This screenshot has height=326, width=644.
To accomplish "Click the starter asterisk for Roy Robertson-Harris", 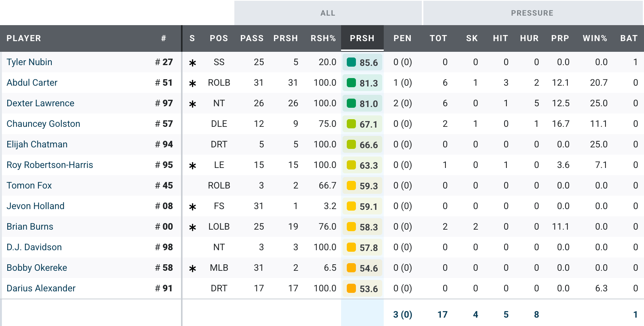I will tap(192, 166).
